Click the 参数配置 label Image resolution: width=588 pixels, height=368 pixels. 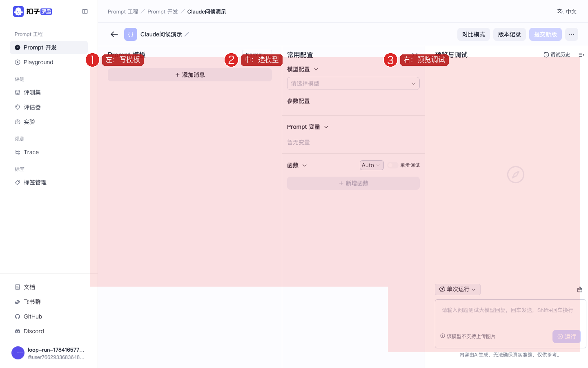pos(298,101)
